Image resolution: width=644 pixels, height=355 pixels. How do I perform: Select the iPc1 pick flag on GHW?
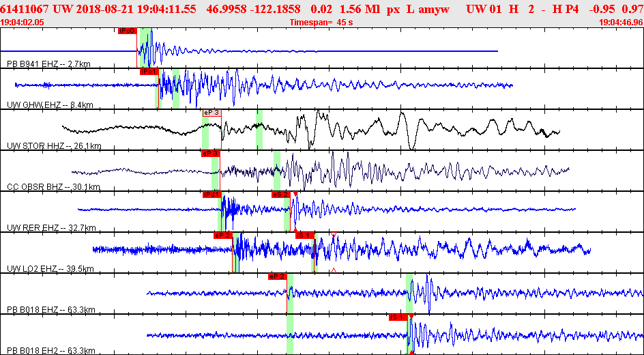[149, 72]
